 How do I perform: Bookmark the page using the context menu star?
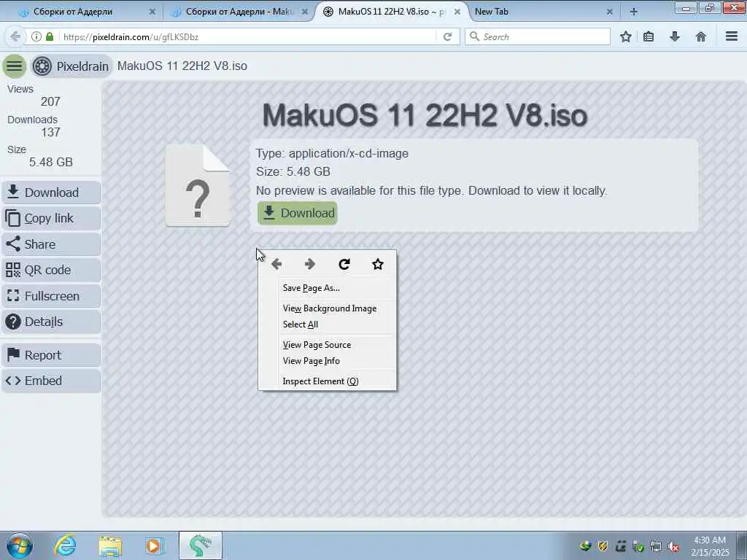(x=378, y=264)
